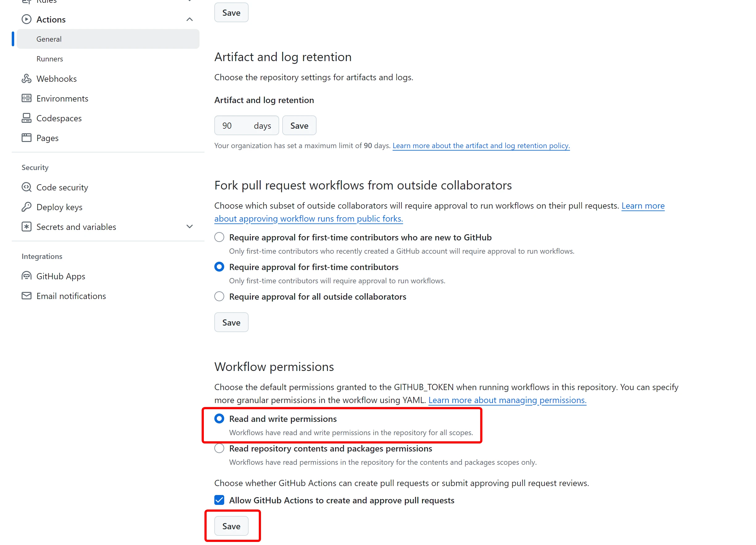Uncheck 'Allow GitHub Actions to create and approve pull requests'
756x545 pixels.
219,500
